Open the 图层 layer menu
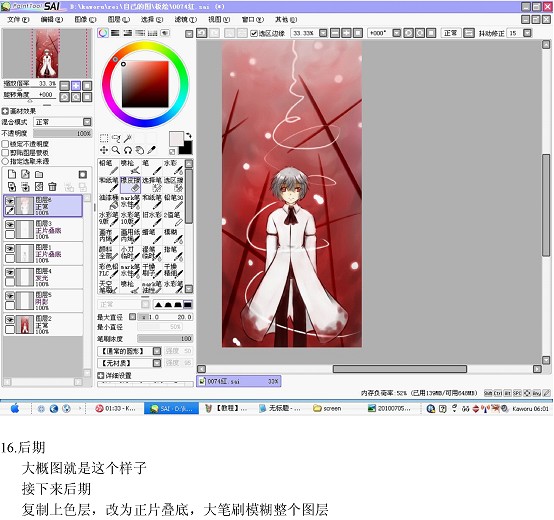 pos(119,19)
